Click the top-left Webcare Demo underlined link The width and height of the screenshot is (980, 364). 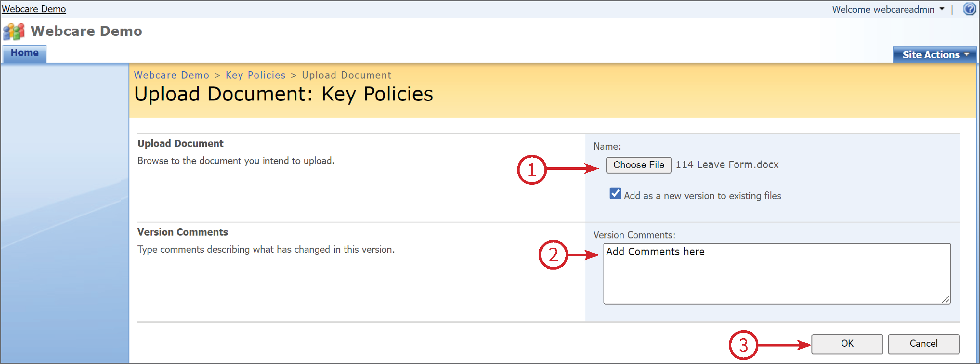(33, 9)
